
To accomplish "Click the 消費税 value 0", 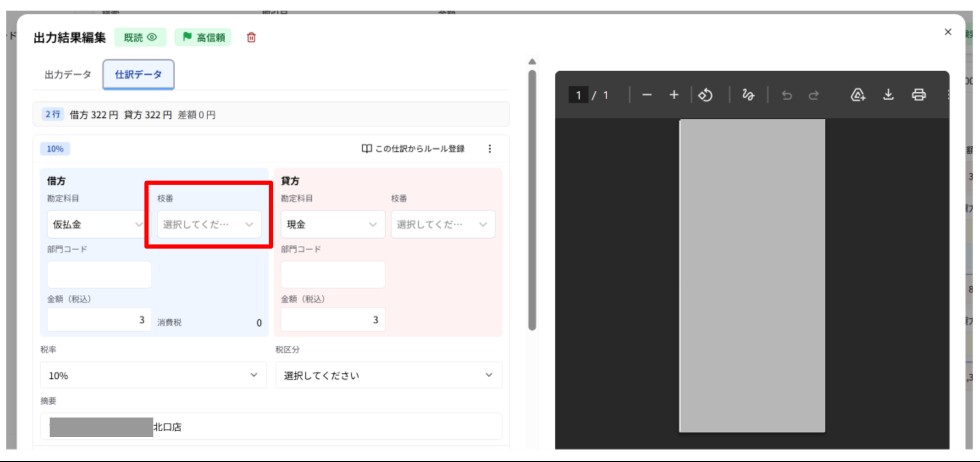I will click(x=259, y=323).
